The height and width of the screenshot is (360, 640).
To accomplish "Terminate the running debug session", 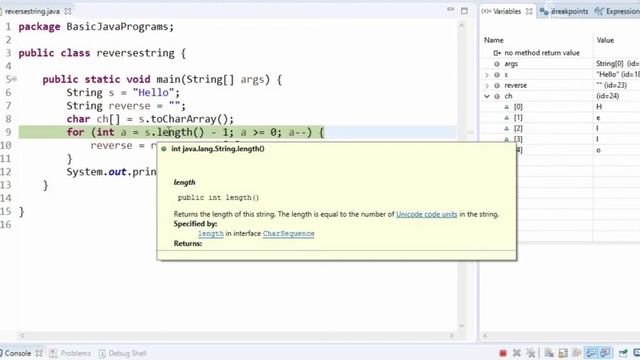I will tap(503, 353).
